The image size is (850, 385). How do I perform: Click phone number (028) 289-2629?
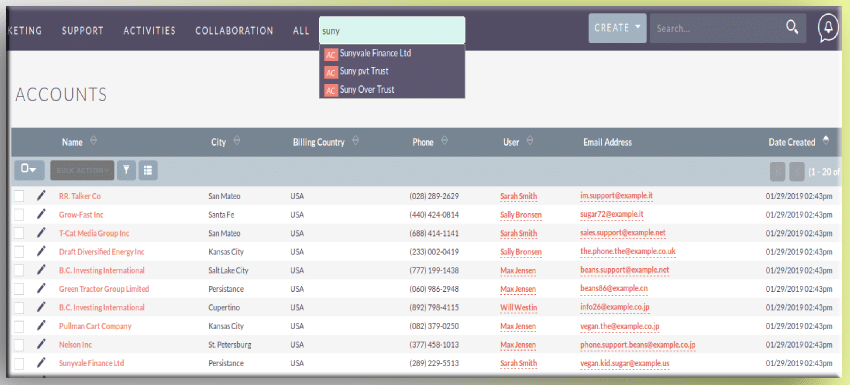point(434,196)
